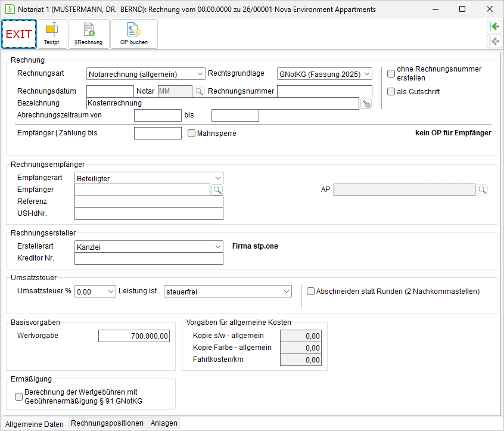The width and height of the screenshot is (504, 431).
Task: Click into the Rechnungsnummer field
Action: [325, 91]
